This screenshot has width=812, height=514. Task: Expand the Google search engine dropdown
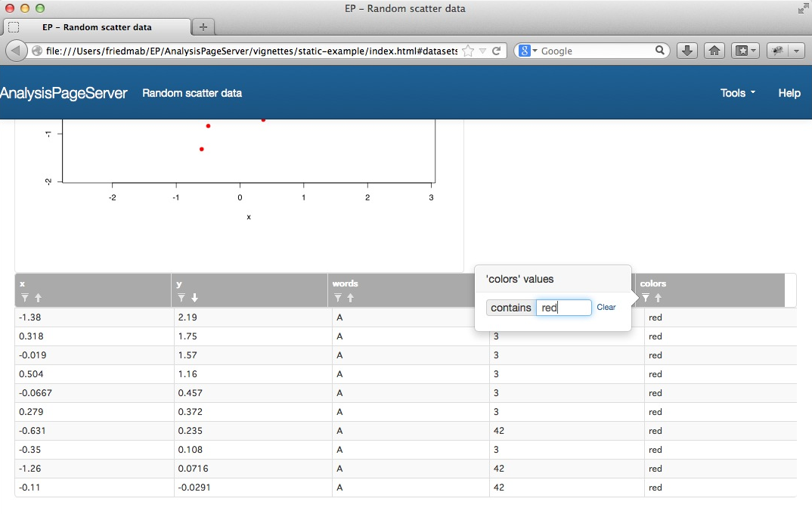pyautogui.click(x=528, y=51)
